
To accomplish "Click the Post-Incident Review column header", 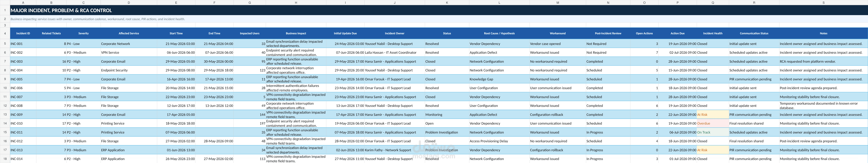I will coord(608,33).
